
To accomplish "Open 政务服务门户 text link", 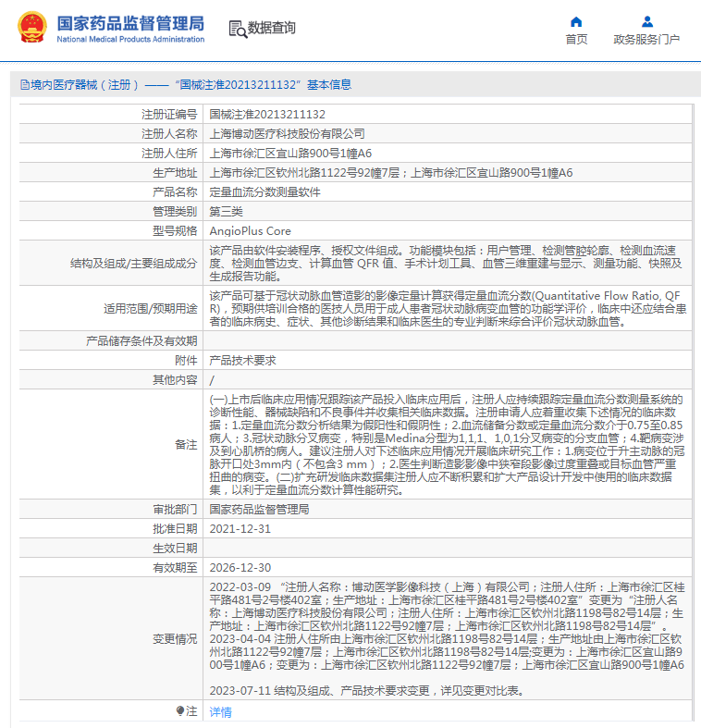I will [x=646, y=40].
